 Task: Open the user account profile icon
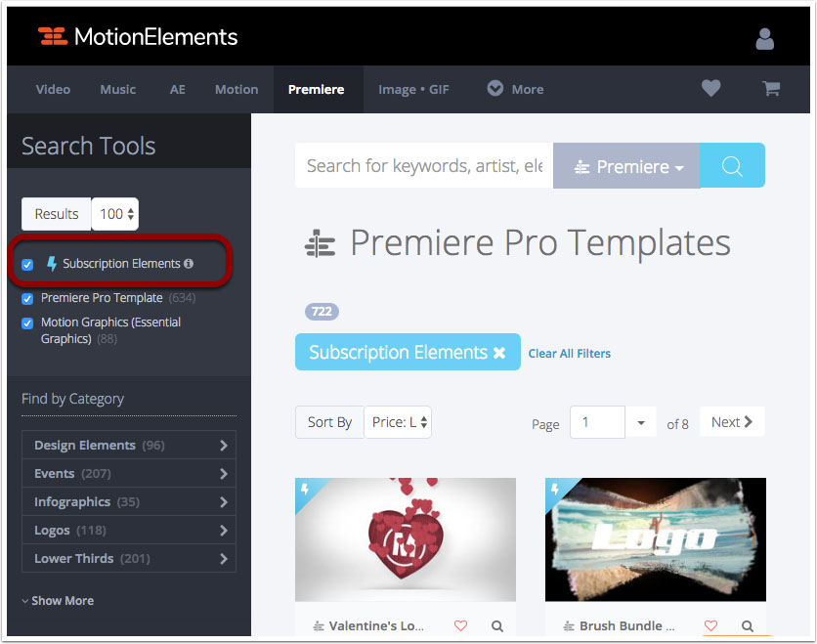(x=764, y=38)
